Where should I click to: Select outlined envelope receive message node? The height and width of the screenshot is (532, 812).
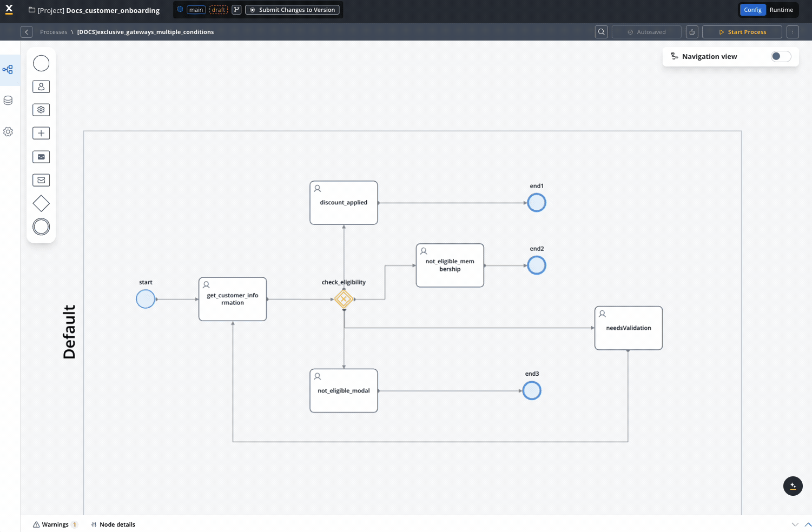click(x=41, y=180)
